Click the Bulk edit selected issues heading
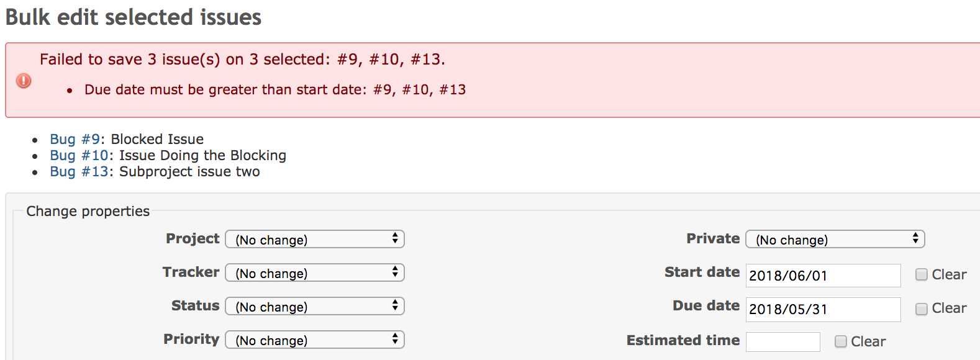Viewport: 980px width, 360px height. pyautogui.click(x=134, y=17)
